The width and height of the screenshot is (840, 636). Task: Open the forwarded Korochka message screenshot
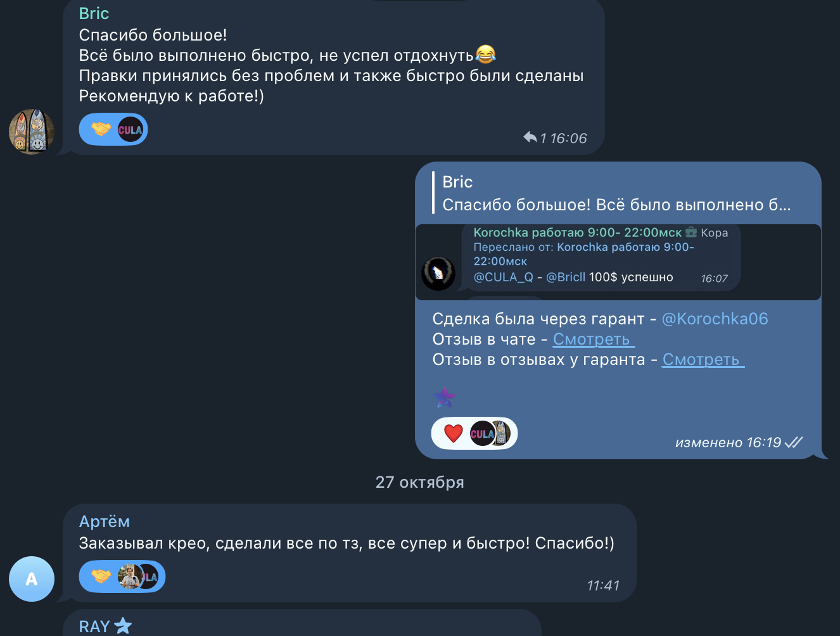tap(618, 262)
